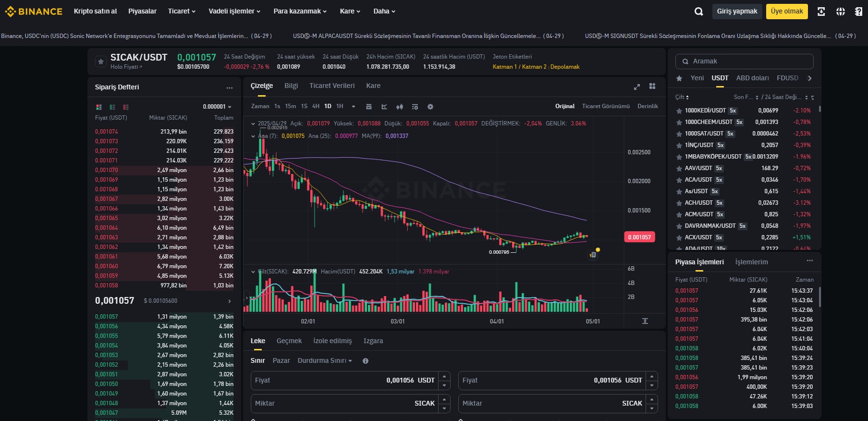Switch columns toggle in pair list header

point(813,98)
